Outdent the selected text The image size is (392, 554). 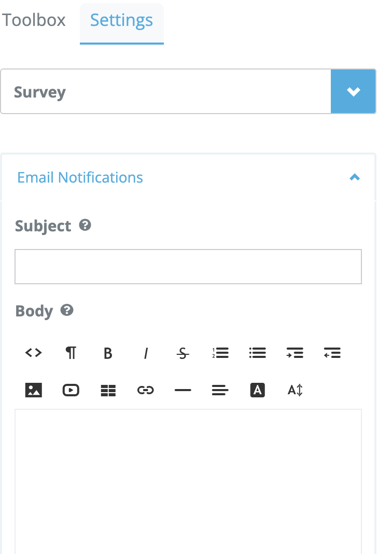coord(332,353)
